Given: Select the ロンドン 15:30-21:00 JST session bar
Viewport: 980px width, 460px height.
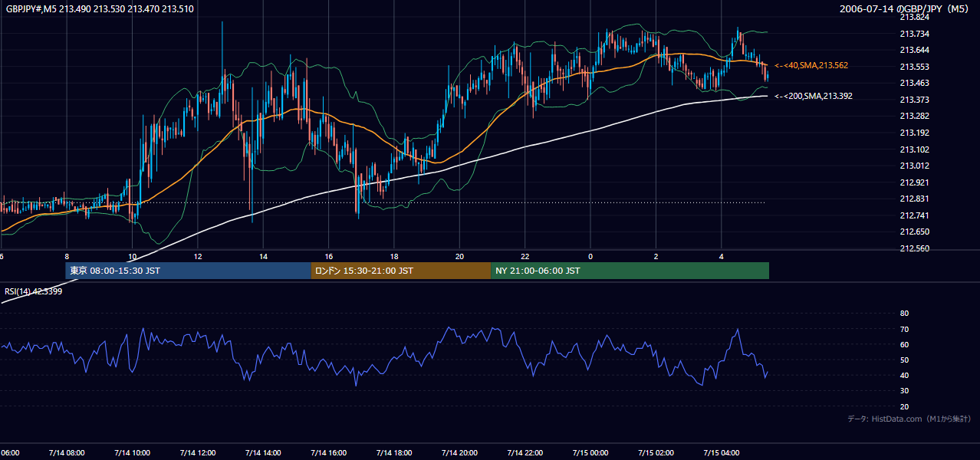Looking at the screenshot, I should click(400, 271).
